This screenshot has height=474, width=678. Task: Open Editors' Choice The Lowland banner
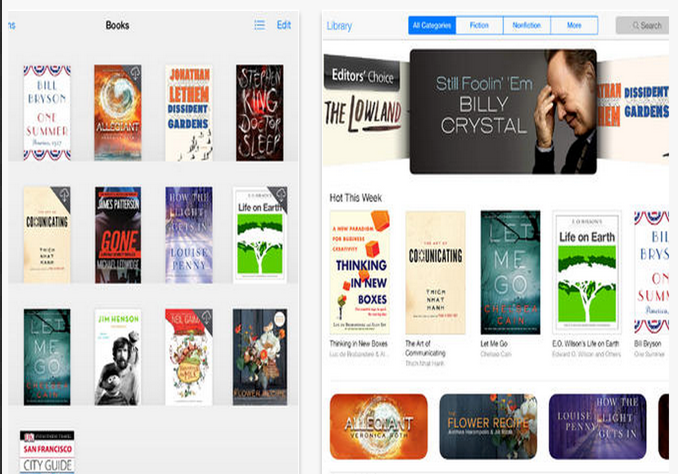pos(366,111)
